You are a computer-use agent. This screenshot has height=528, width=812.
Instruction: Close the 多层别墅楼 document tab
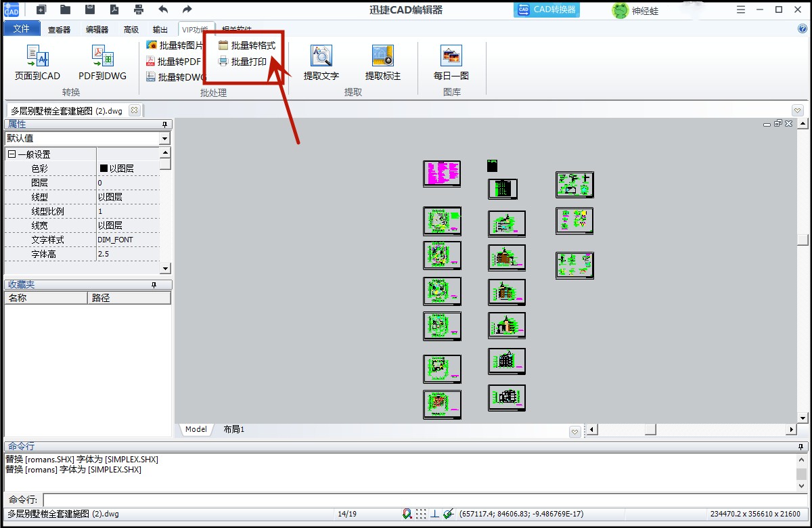[x=134, y=110]
